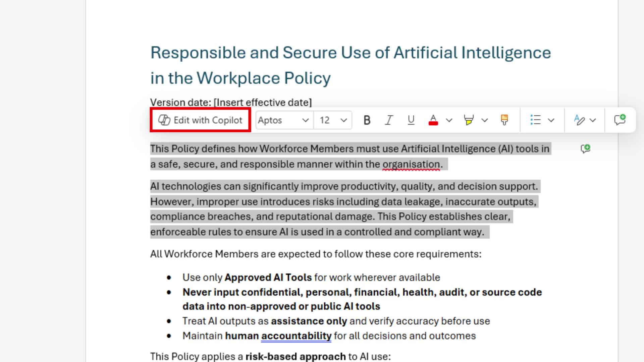This screenshot has width=644, height=362.
Task: Apply the red font color
Action: pyautogui.click(x=433, y=120)
